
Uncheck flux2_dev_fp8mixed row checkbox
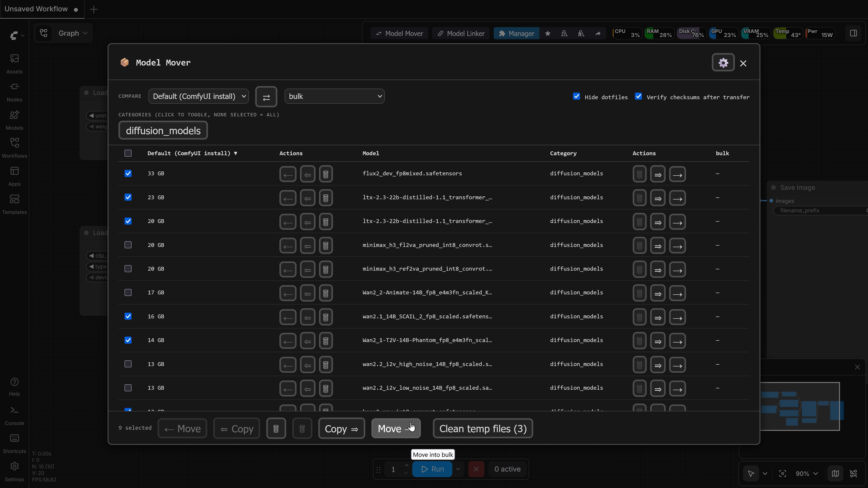(128, 174)
